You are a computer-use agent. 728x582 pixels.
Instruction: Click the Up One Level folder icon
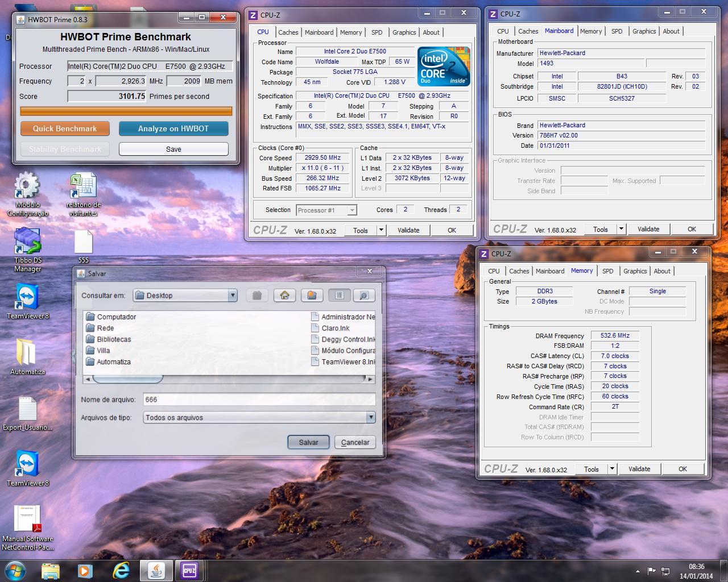[257, 295]
